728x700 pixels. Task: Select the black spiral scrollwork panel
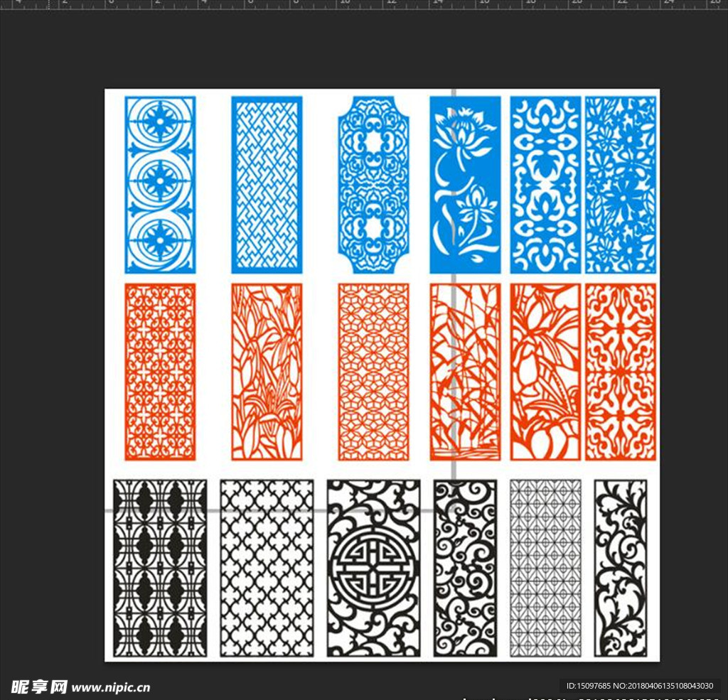(x=465, y=568)
